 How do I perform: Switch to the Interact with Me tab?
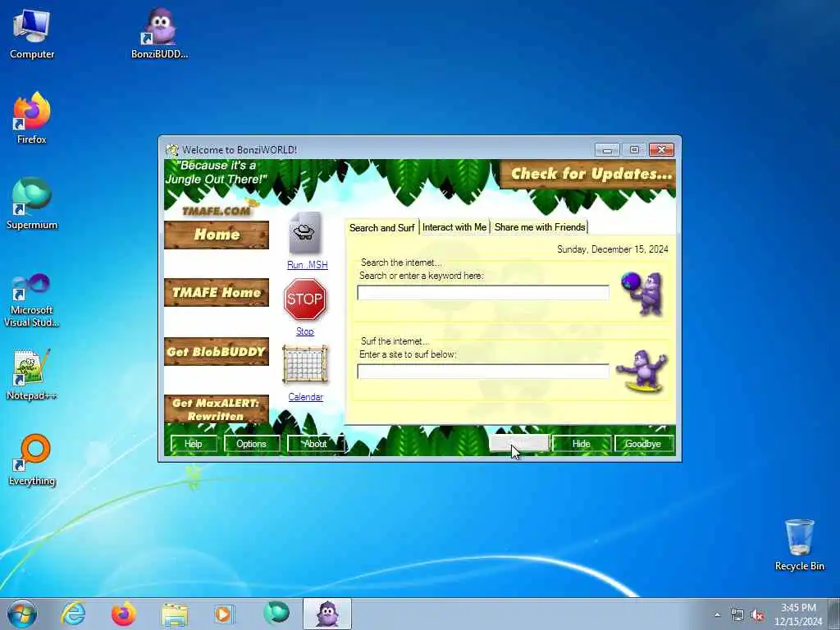pyautogui.click(x=454, y=227)
